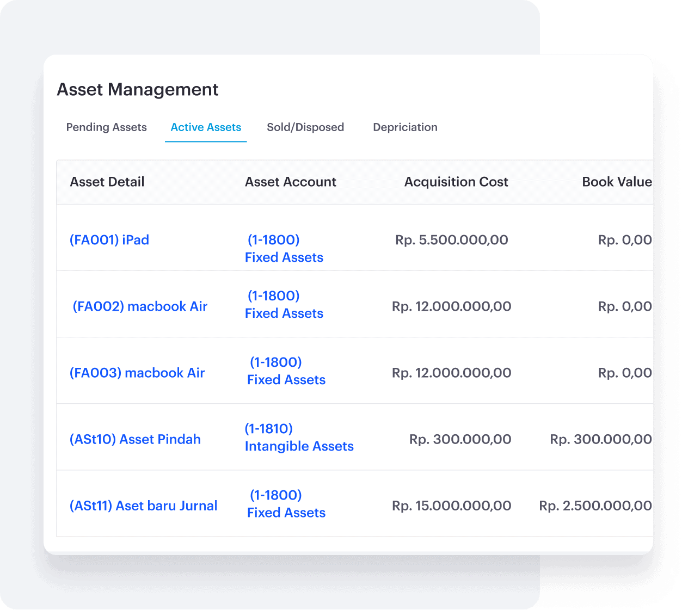688x616 pixels.
Task: Open the Sold/Disposed tab
Action: (x=305, y=127)
